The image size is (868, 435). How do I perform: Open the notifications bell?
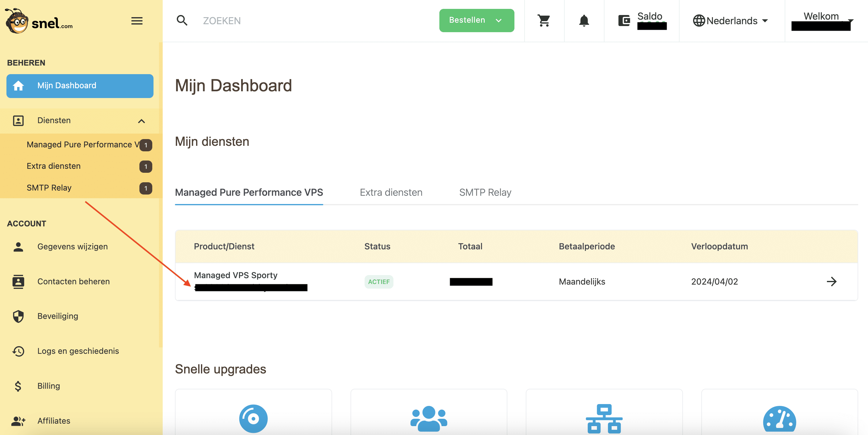click(584, 21)
